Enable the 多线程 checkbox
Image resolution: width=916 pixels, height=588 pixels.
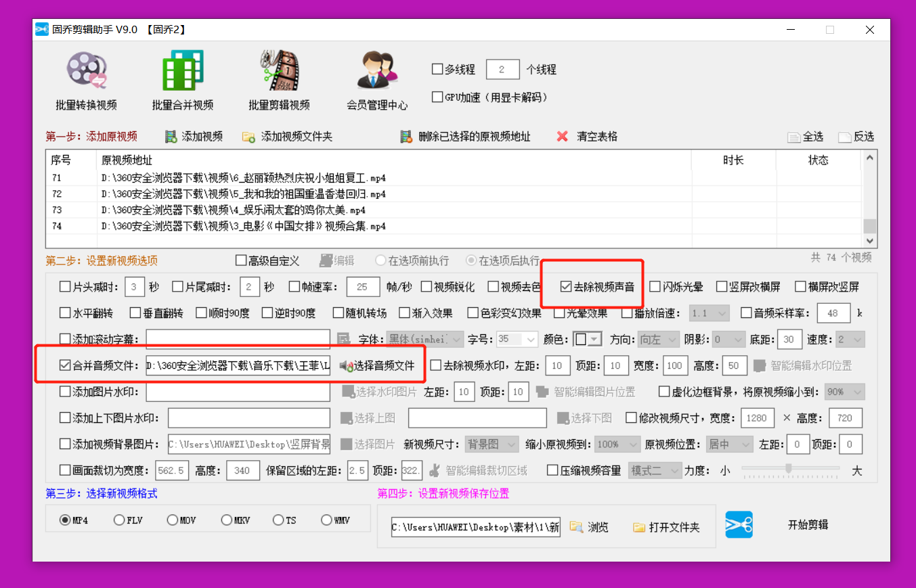point(437,69)
